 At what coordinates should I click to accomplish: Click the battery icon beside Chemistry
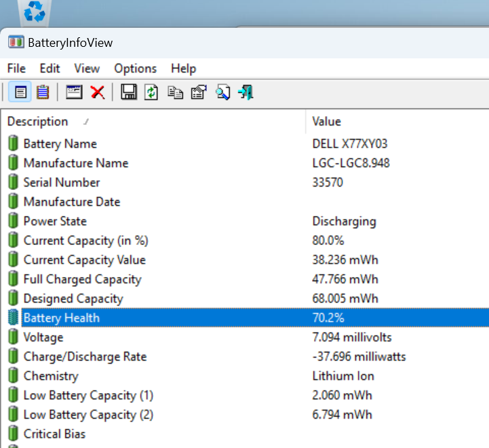pos(13,375)
